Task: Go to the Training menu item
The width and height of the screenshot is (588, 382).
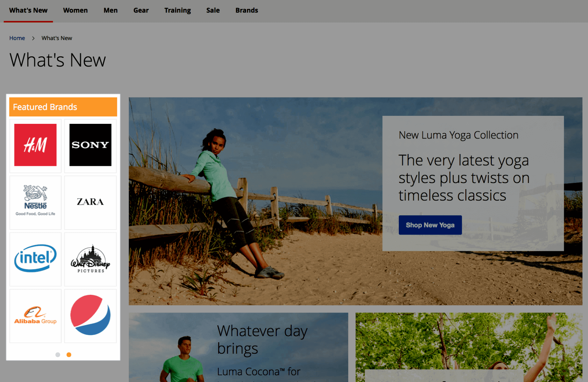Action: pyautogui.click(x=177, y=11)
